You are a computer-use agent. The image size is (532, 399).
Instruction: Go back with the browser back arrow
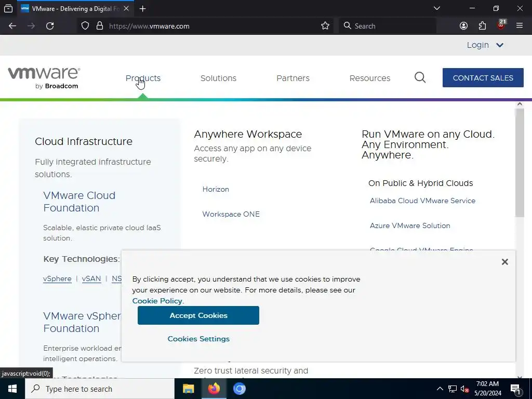(12, 26)
